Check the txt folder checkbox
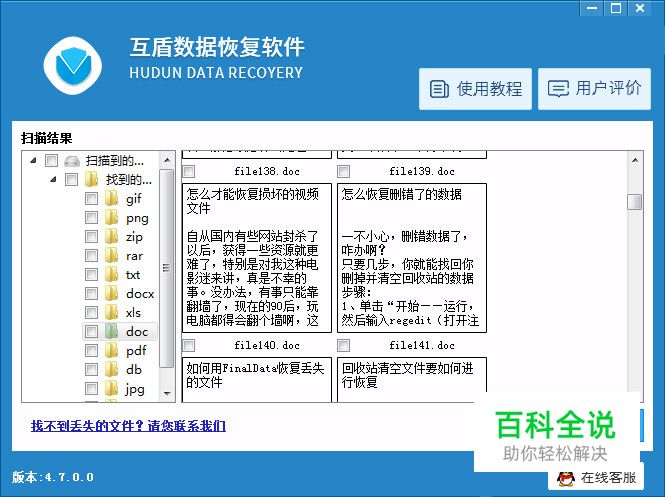The image size is (665, 497). point(91,274)
